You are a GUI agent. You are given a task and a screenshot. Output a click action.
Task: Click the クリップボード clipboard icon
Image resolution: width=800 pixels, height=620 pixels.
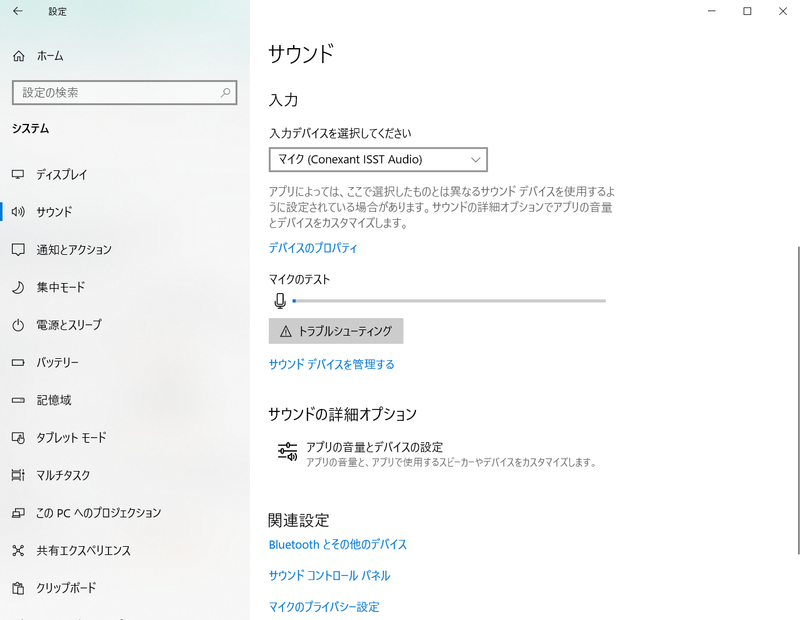pyautogui.click(x=18, y=588)
